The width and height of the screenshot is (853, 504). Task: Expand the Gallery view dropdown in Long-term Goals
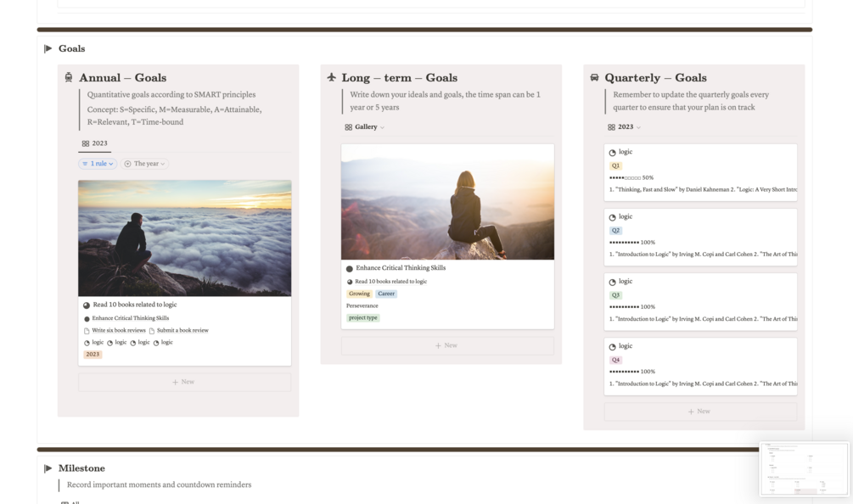pyautogui.click(x=364, y=127)
